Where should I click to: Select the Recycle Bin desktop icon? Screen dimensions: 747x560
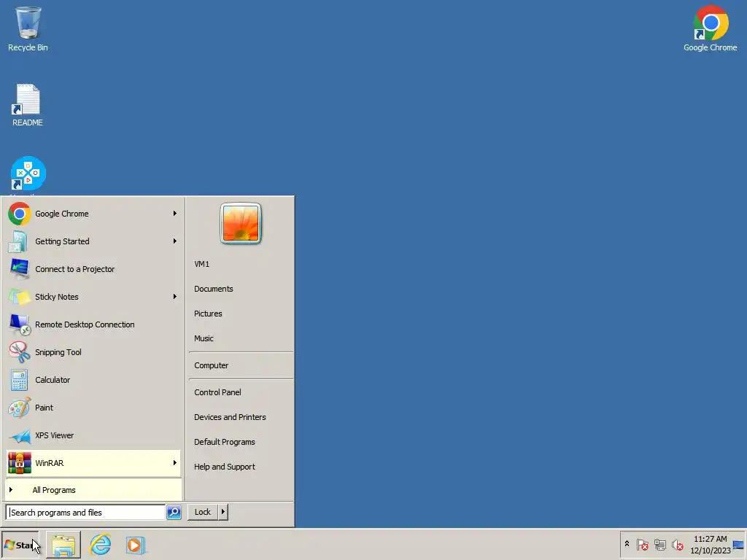pyautogui.click(x=28, y=28)
